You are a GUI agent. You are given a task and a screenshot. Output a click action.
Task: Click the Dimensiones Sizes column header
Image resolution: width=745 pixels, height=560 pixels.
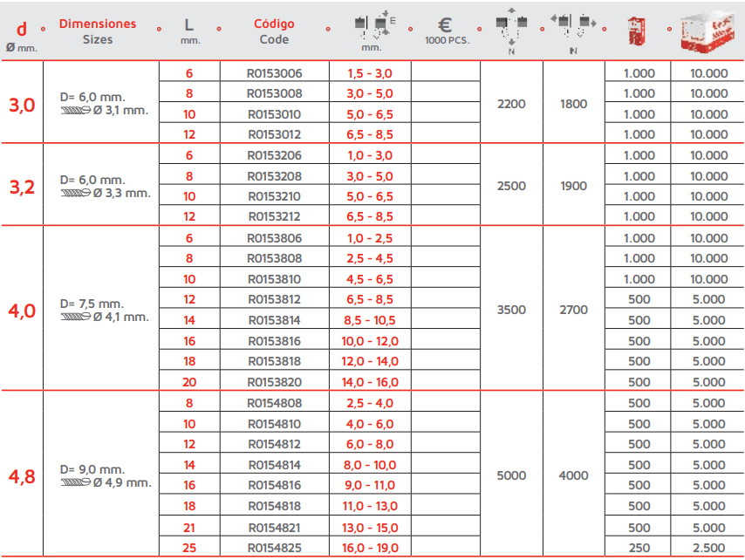[x=98, y=31]
